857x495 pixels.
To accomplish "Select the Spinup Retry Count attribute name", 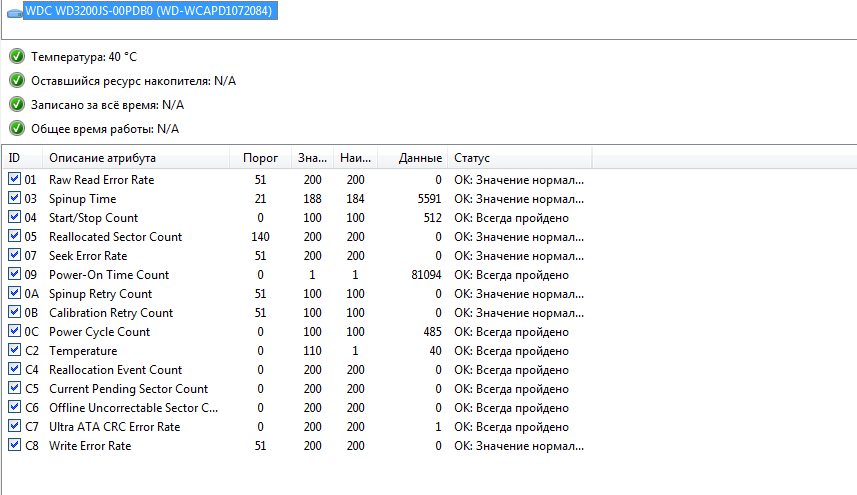I will [101, 294].
